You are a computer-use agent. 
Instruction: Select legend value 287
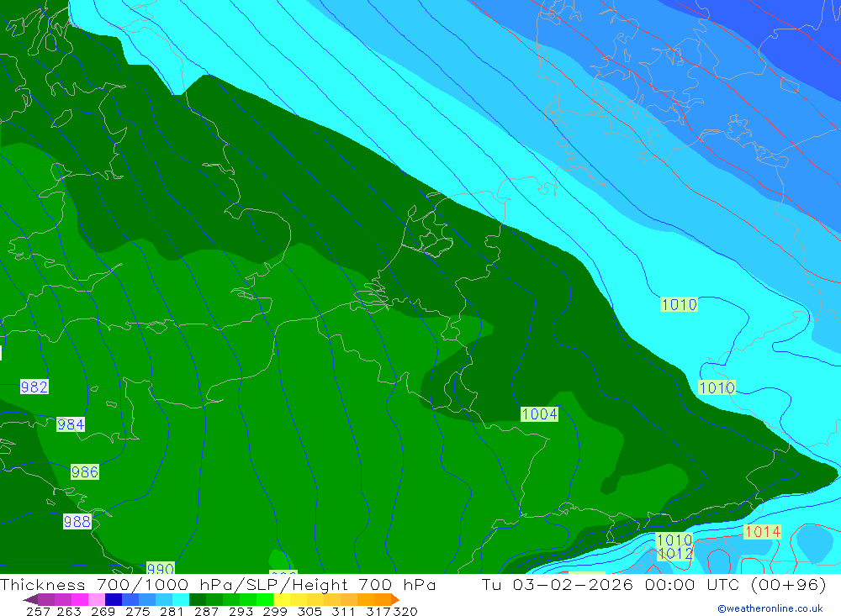tap(206, 612)
